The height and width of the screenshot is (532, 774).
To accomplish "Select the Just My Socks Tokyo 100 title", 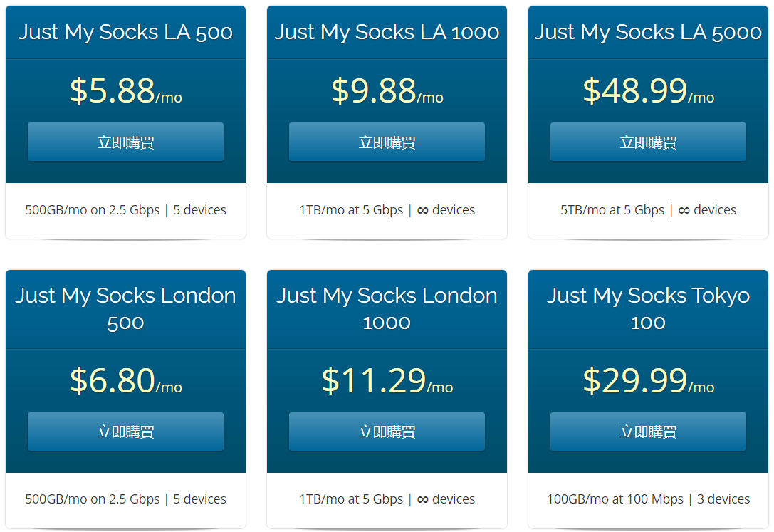I will (648, 308).
